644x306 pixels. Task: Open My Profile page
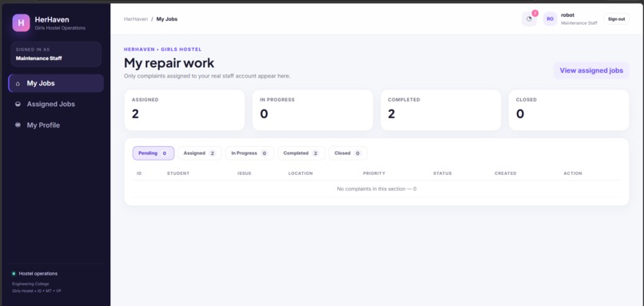56,125
